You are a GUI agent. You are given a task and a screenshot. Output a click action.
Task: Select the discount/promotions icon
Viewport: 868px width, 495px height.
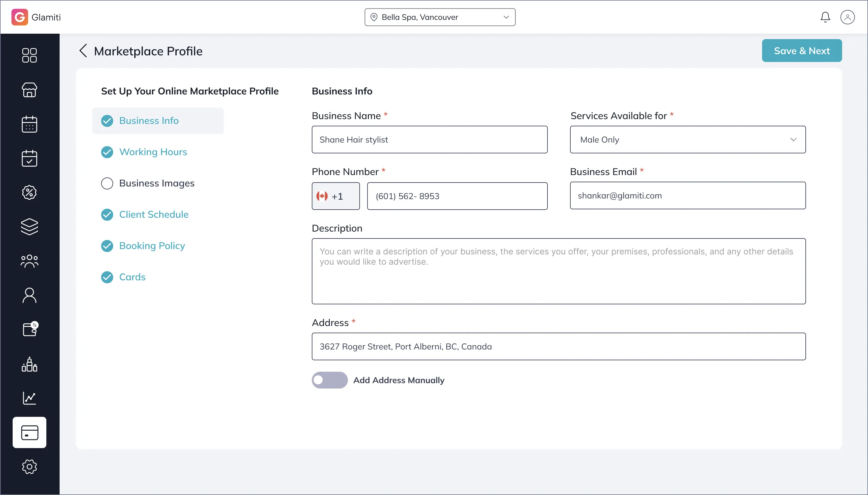(x=29, y=192)
